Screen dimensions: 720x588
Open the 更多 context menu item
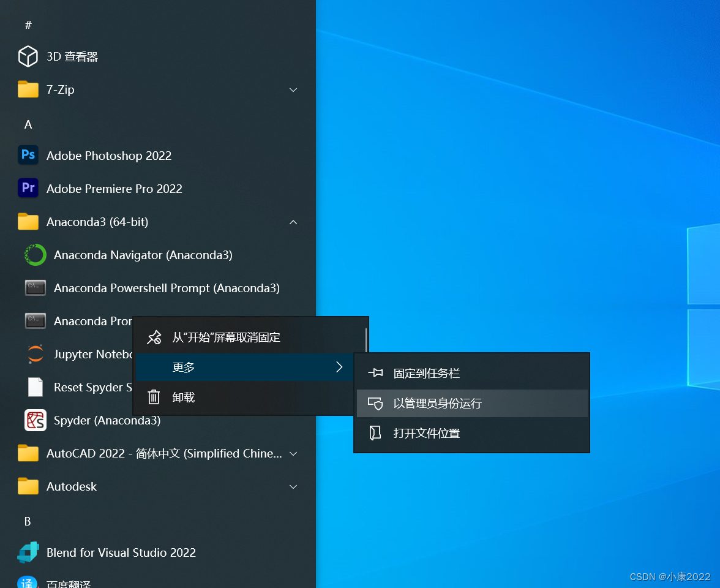click(244, 367)
